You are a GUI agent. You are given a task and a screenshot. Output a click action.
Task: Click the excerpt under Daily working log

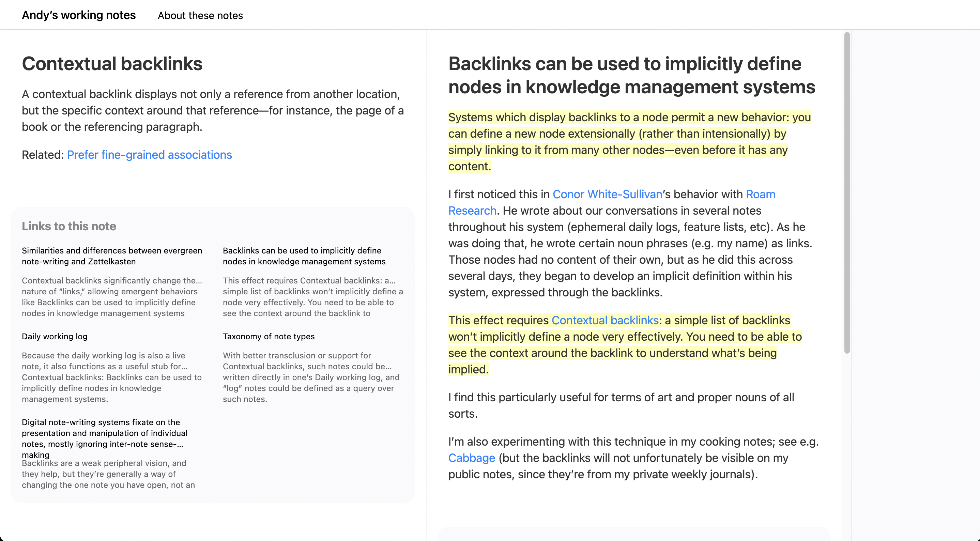point(112,377)
